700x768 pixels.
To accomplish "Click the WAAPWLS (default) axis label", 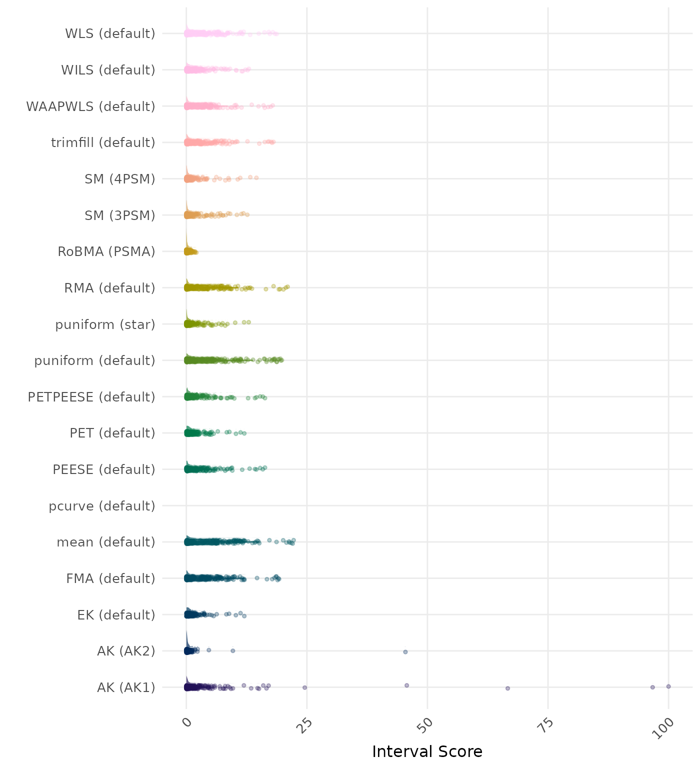I will [90, 106].
